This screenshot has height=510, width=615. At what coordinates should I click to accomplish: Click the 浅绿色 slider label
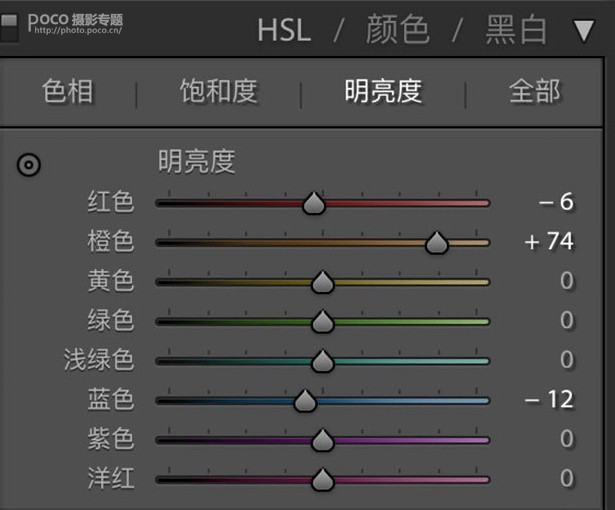click(x=99, y=359)
